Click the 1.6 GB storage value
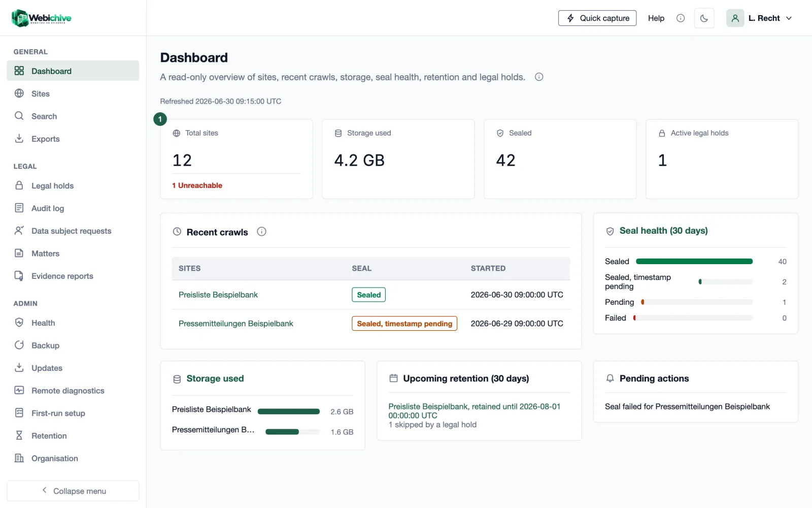 coord(342,432)
